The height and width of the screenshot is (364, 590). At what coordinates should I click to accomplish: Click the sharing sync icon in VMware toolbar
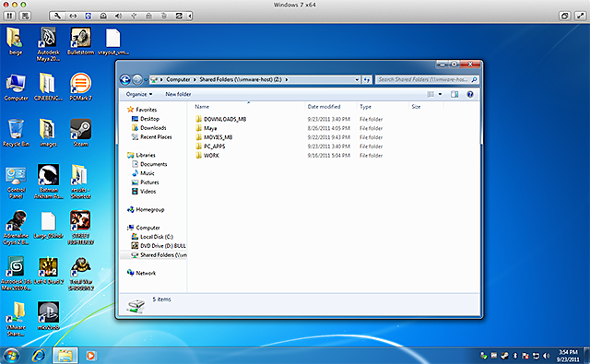point(179,16)
